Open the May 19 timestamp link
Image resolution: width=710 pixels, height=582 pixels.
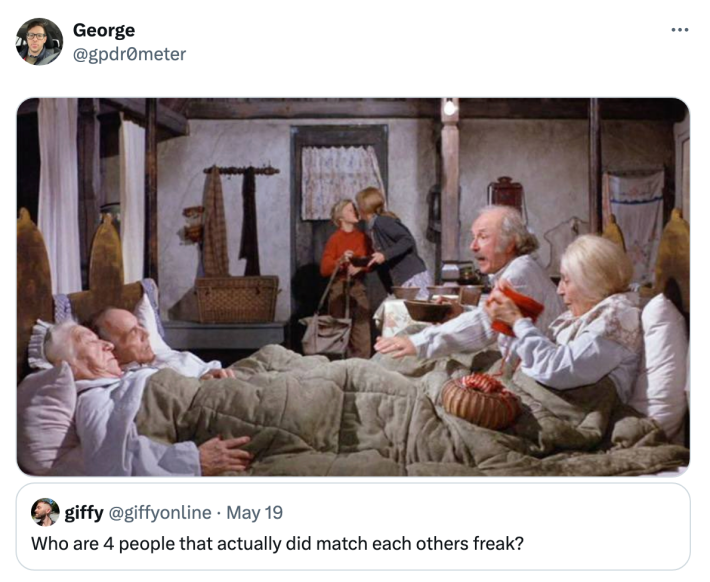(254, 513)
